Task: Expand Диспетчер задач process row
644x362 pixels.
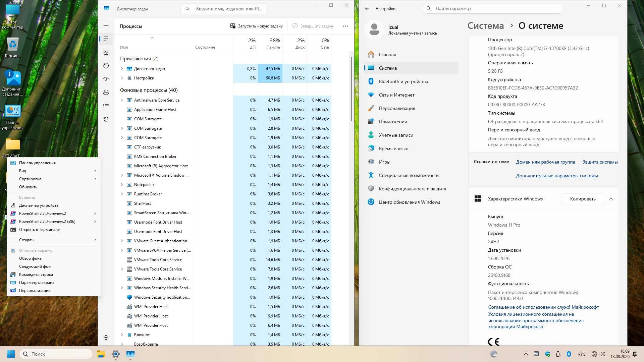Action: point(122,69)
